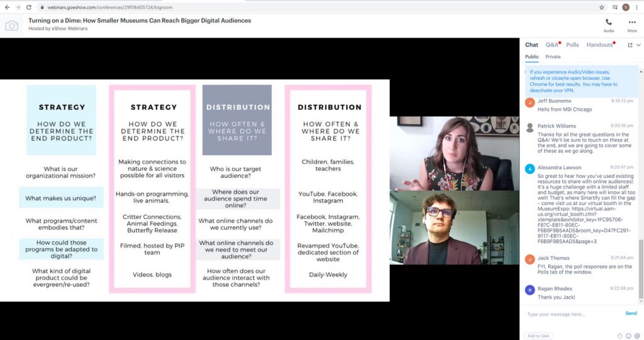Click the Send button in chat
The width and height of the screenshot is (644, 340).
pyautogui.click(x=631, y=313)
